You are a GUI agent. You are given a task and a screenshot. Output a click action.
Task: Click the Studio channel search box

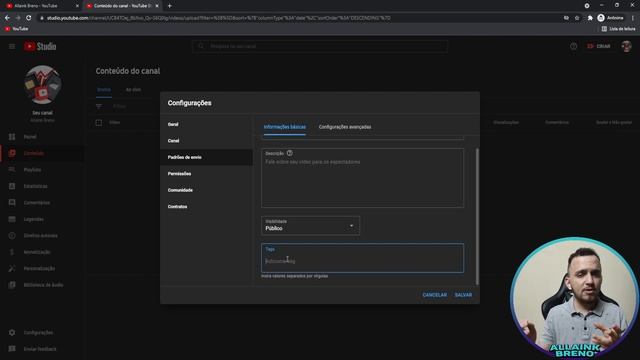pos(320,47)
